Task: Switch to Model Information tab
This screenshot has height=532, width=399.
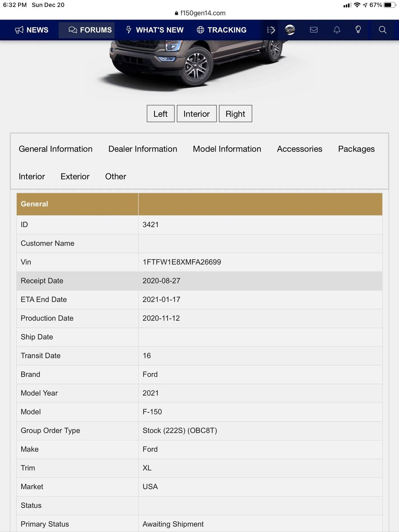Action: [227, 149]
